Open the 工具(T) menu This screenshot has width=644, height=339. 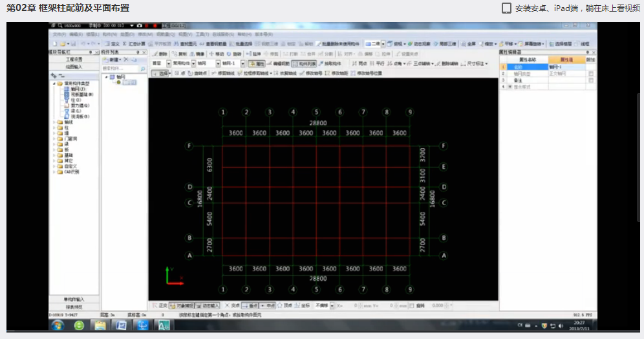pyautogui.click(x=202, y=34)
